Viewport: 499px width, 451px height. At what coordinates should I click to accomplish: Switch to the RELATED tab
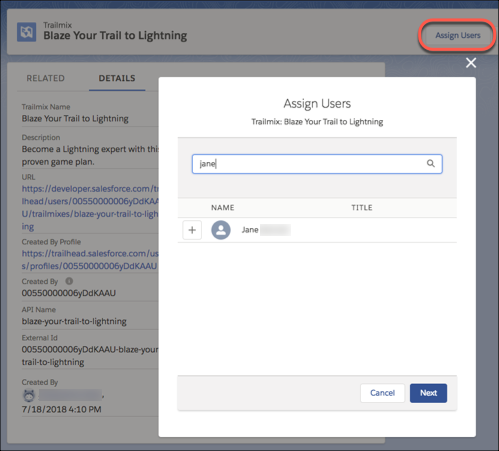[46, 78]
